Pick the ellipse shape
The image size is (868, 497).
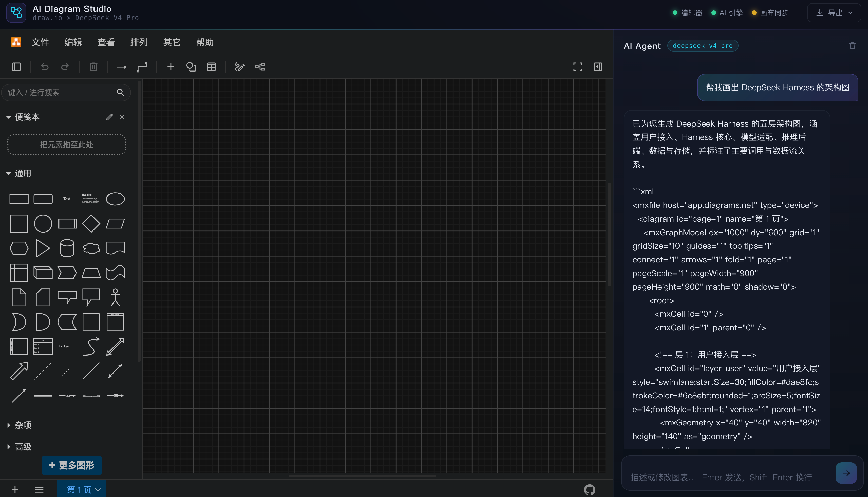click(115, 199)
